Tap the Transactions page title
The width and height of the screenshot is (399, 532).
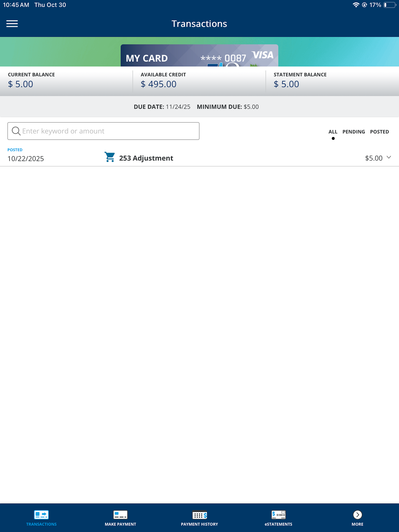199,24
